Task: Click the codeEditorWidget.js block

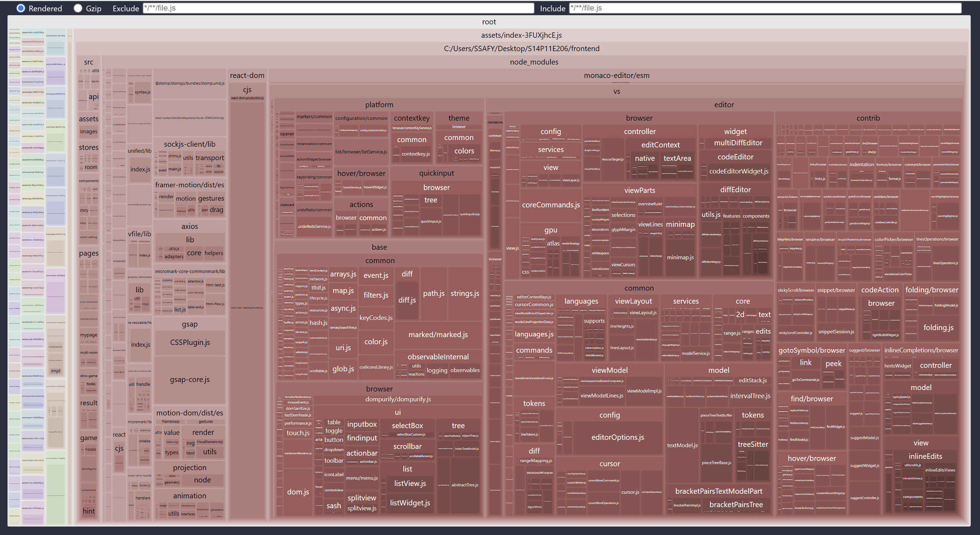Action: pyautogui.click(x=738, y=171)
